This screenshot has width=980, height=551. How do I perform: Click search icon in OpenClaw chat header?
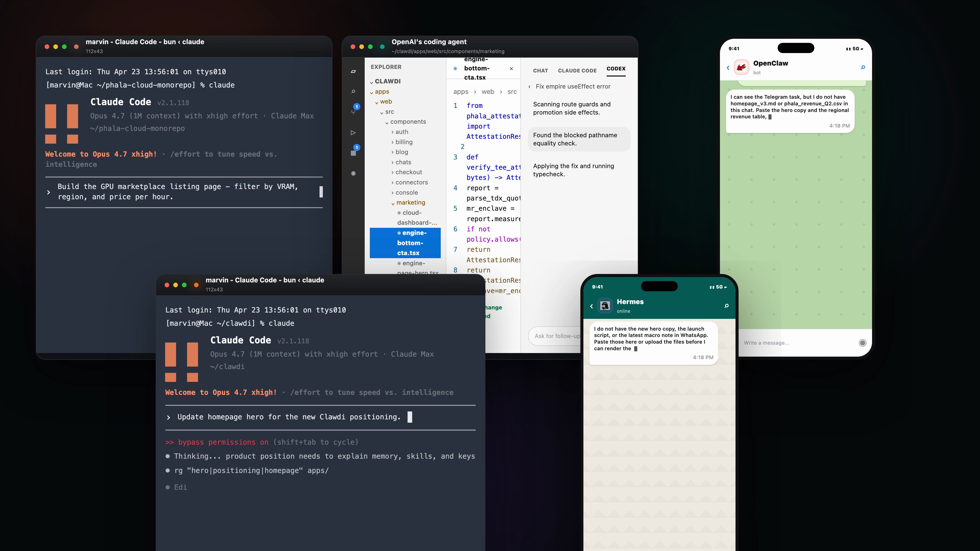(863, 67)
